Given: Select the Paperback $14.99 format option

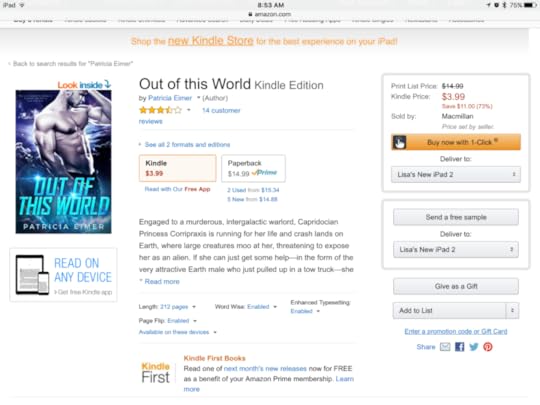Looking at the screenshot, I should click(x=253, y=168).
